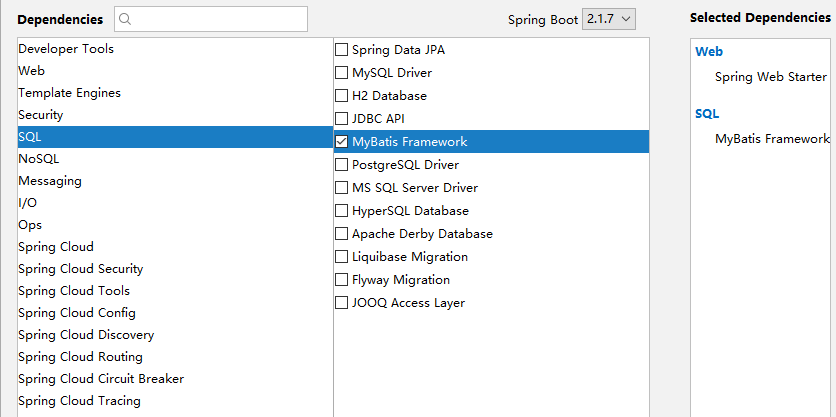Open the Spring Cloud category

pos(175,247)
